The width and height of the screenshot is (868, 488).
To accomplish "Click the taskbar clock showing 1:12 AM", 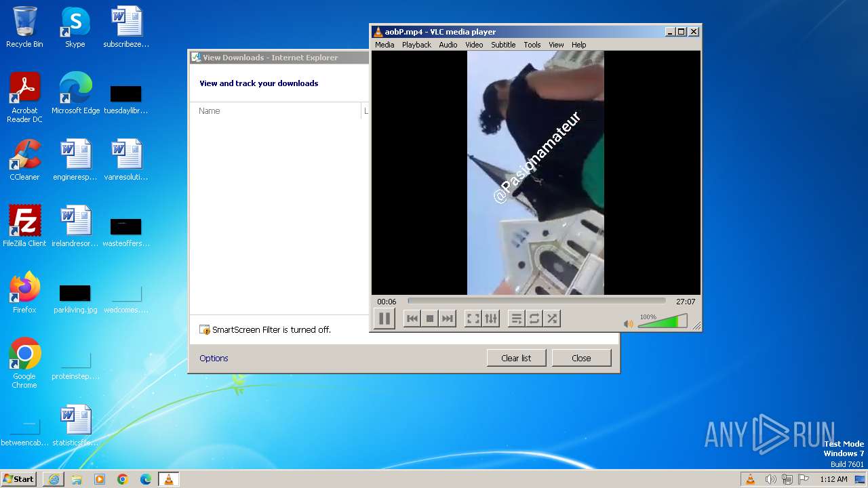I will [833, 479].
